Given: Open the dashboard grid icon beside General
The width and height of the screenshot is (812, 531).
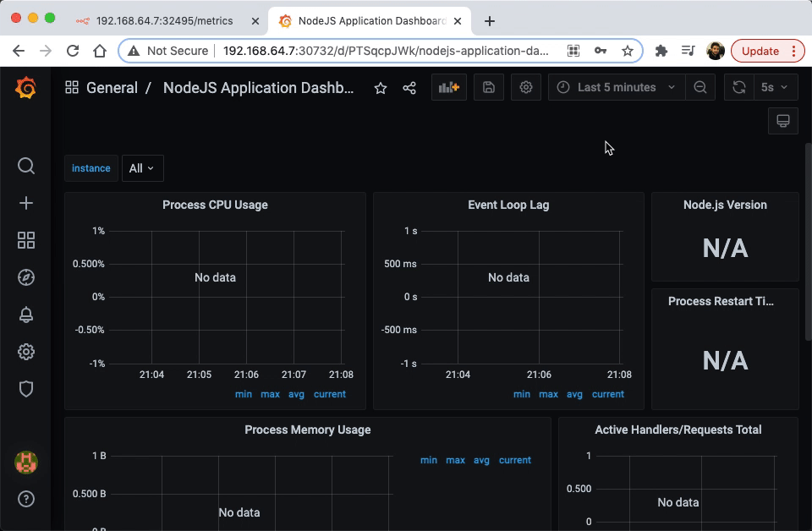Looking at the screenshot, I should coord(71,87).
